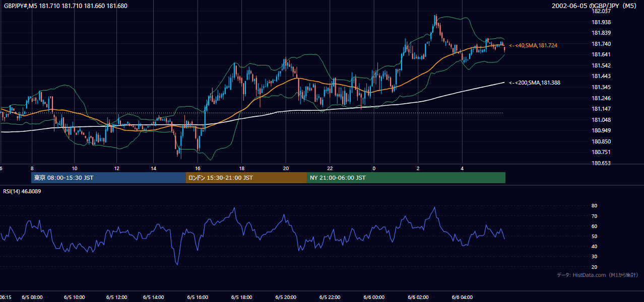The height and width of the screenshot is (302, 644).
Task: Click the hour label 22 under the chart
Action: (330, 168)
